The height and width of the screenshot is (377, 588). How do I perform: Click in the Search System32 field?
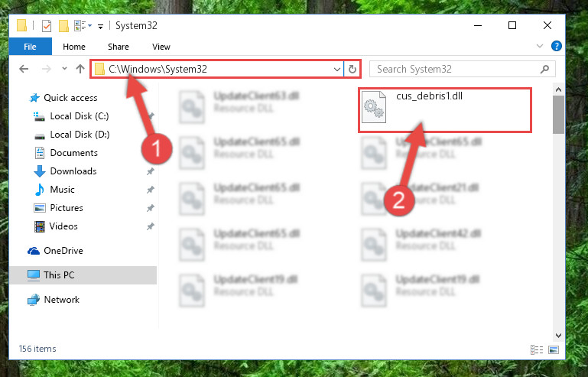454,69
